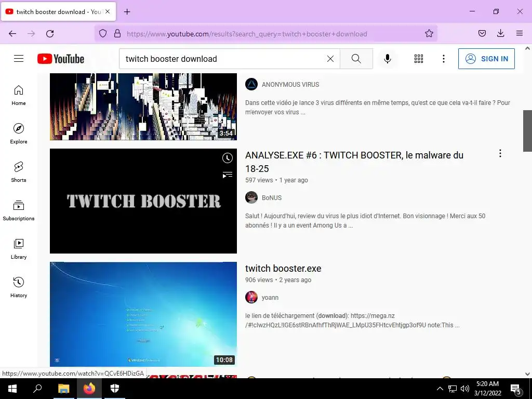Screen dimensions: 532x399
Task: Open volume control in tray
Action: coord(465,389)
